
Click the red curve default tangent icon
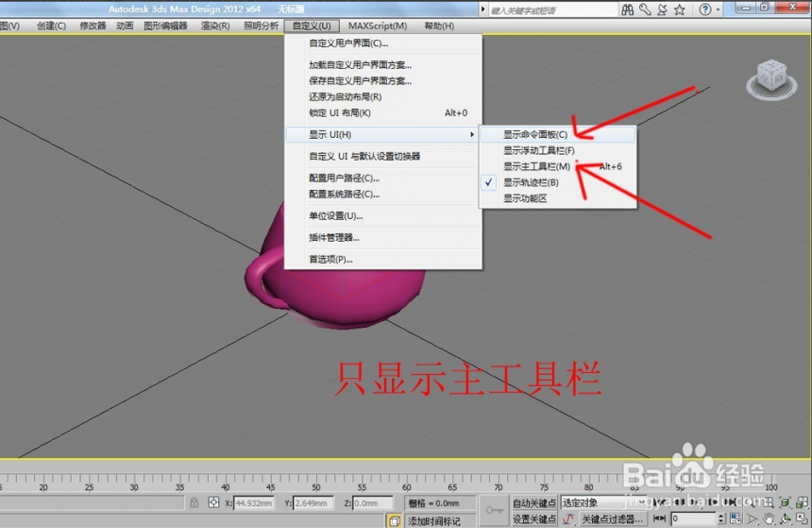tap(568, 519)
